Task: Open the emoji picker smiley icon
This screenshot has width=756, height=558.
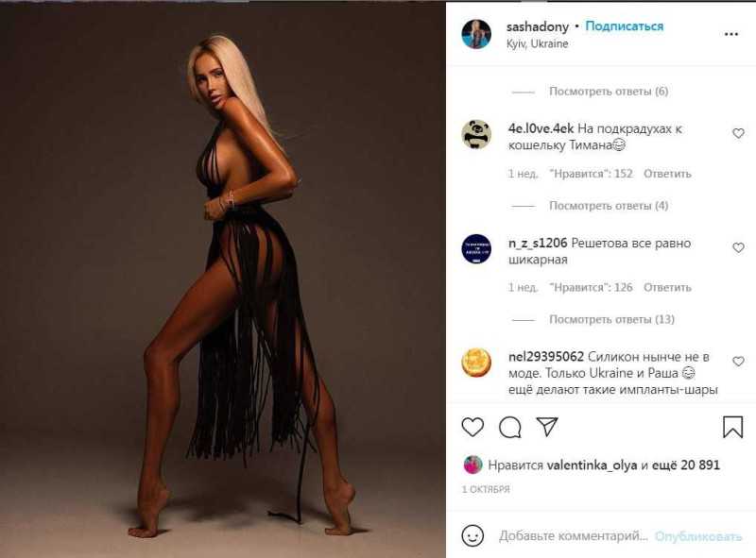Action: [x=472, y=535]
